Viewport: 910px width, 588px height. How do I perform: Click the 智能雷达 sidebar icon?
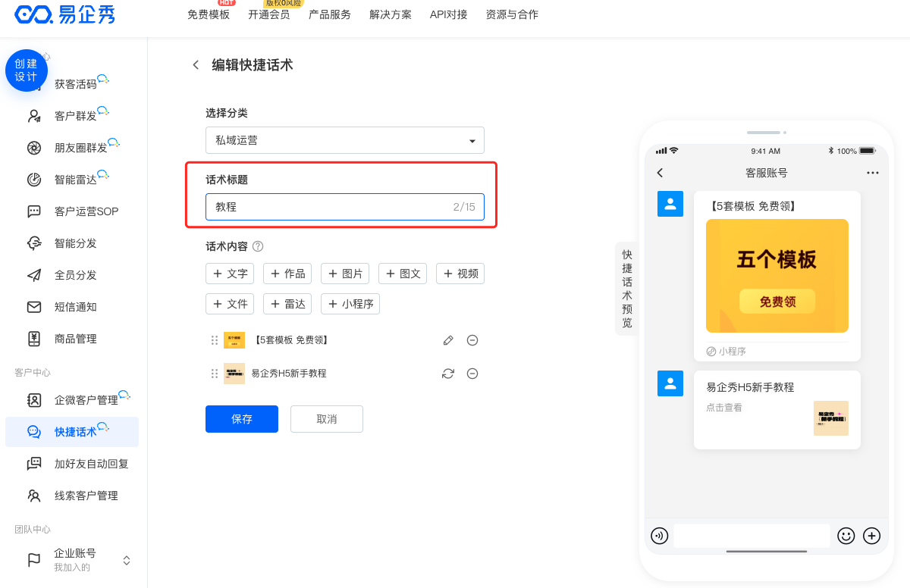click(34, 180)
